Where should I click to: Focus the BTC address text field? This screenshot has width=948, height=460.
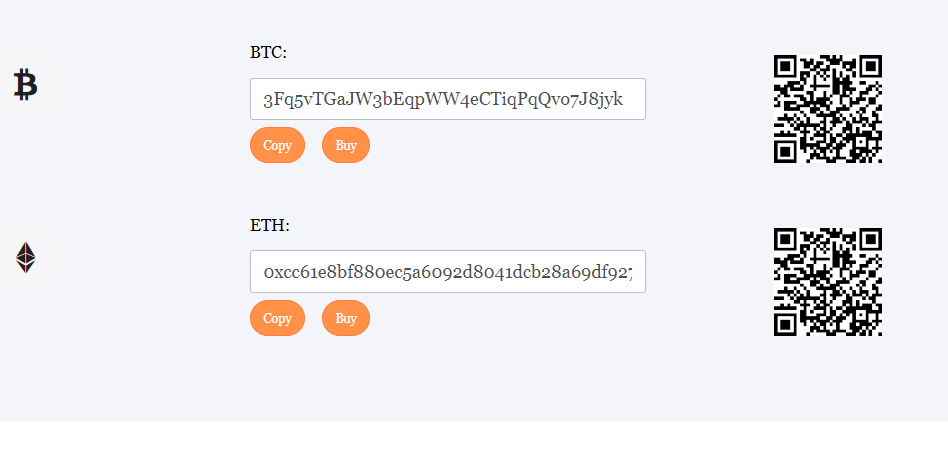pos(448,99)
